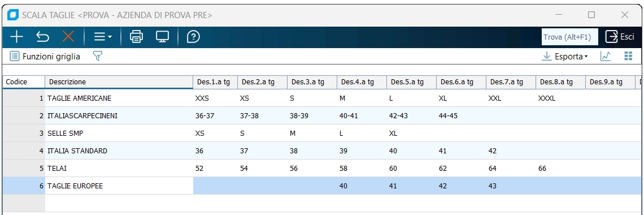Expand the Esporta dropdown
This screenshot has height=215, width=644.
[x=565, y=57]
